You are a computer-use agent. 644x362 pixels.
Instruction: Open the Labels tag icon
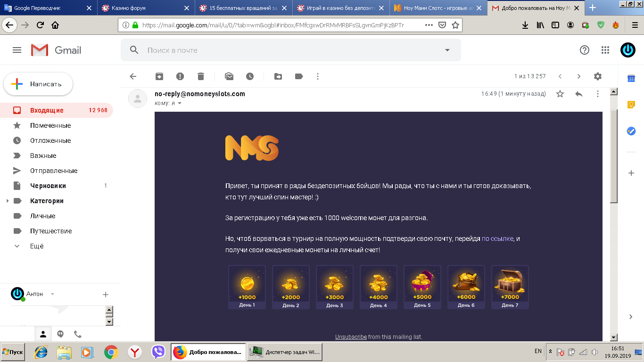tap(299, 76)
